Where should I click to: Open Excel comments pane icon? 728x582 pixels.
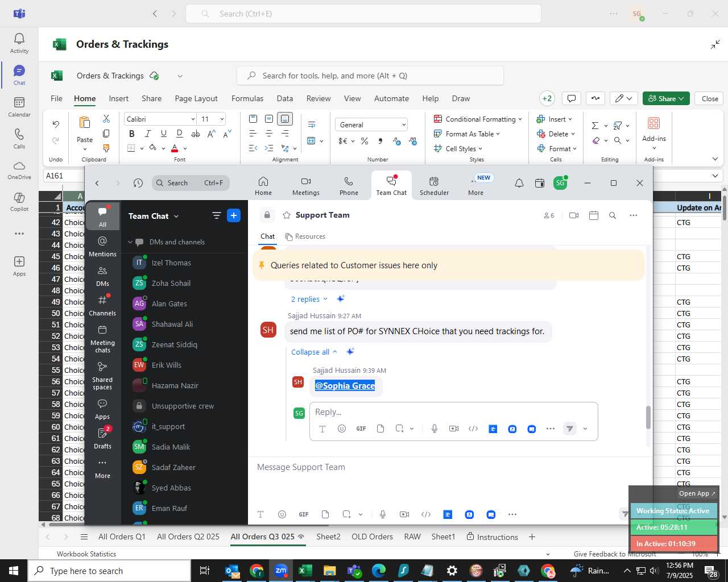point(572,98)
